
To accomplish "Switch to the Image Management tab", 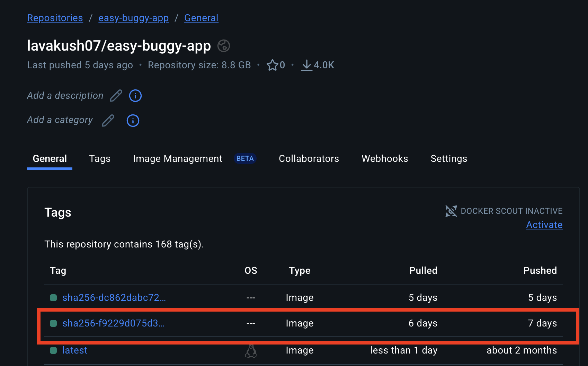I will point(178,159).
